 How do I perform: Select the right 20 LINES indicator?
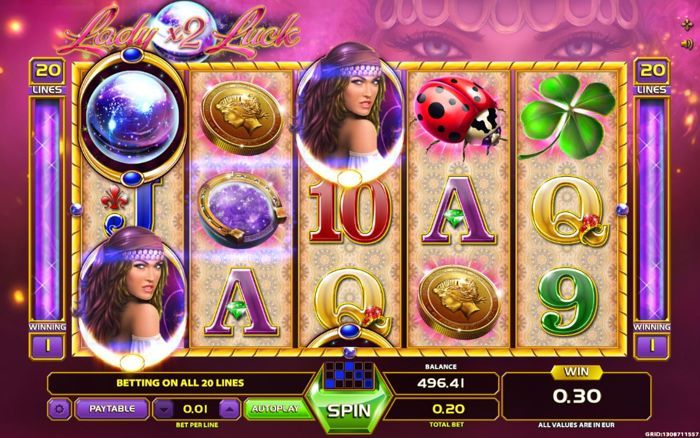651,76
